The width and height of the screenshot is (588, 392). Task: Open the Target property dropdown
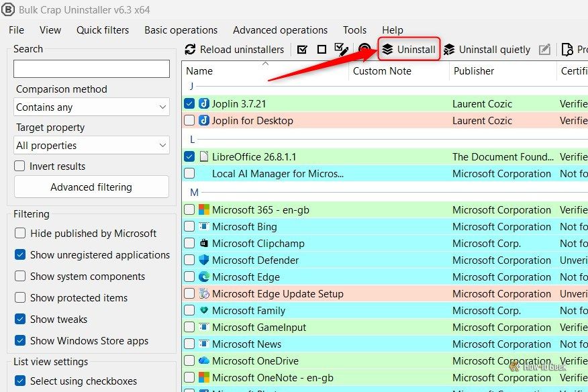pos(91,145)
